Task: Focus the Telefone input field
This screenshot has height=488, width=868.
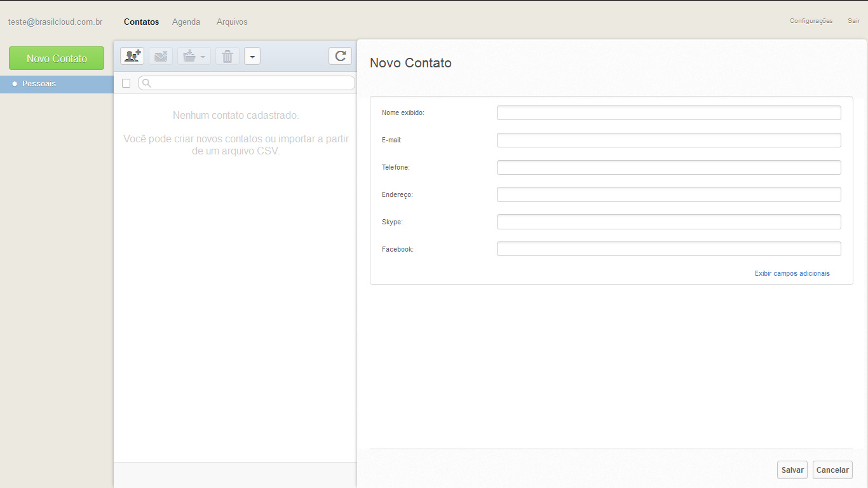Action: click(x=668, y=167)
